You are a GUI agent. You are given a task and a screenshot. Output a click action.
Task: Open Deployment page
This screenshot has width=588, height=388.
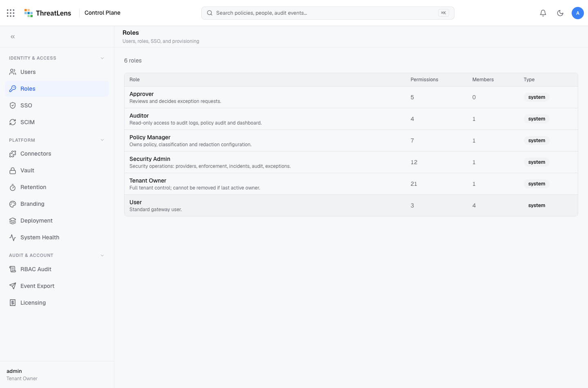pos(57,221)
